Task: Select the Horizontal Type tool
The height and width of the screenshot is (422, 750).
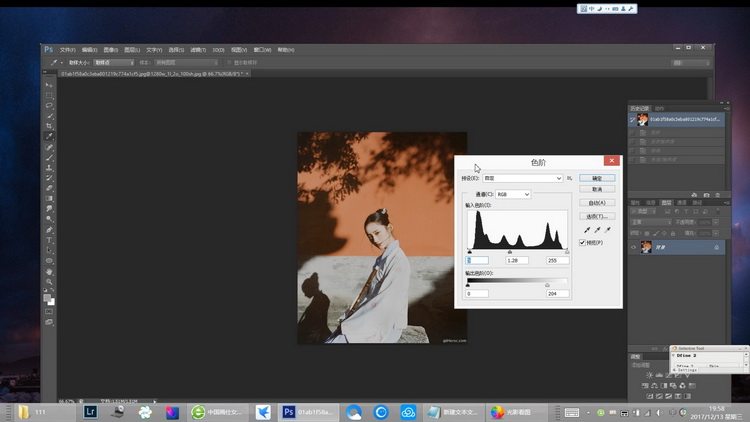Action: click(x=49, y=240)
